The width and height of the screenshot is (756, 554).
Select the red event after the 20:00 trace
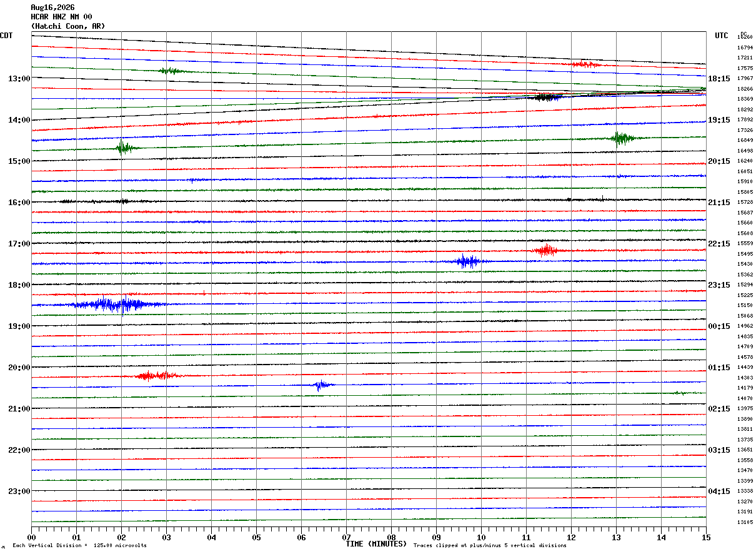(x=157, y=375)
